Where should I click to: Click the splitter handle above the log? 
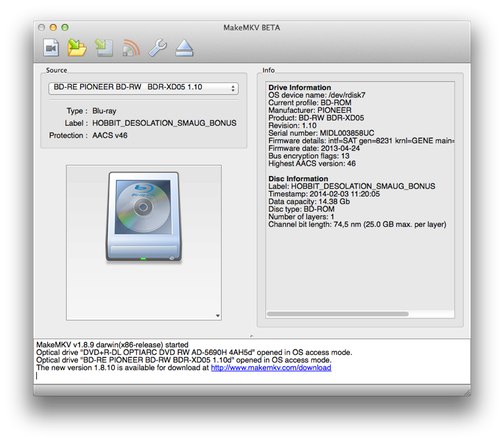252,336
